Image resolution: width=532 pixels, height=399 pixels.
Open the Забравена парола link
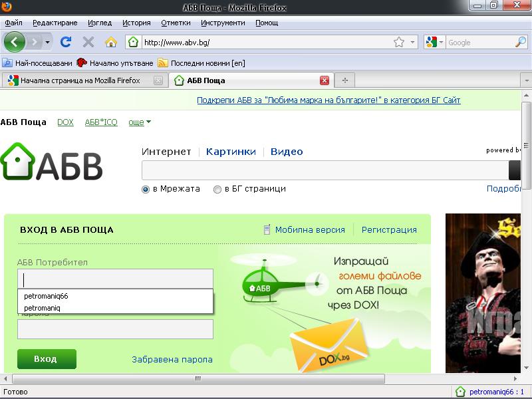pyautogui.click(x=172, y=359)
